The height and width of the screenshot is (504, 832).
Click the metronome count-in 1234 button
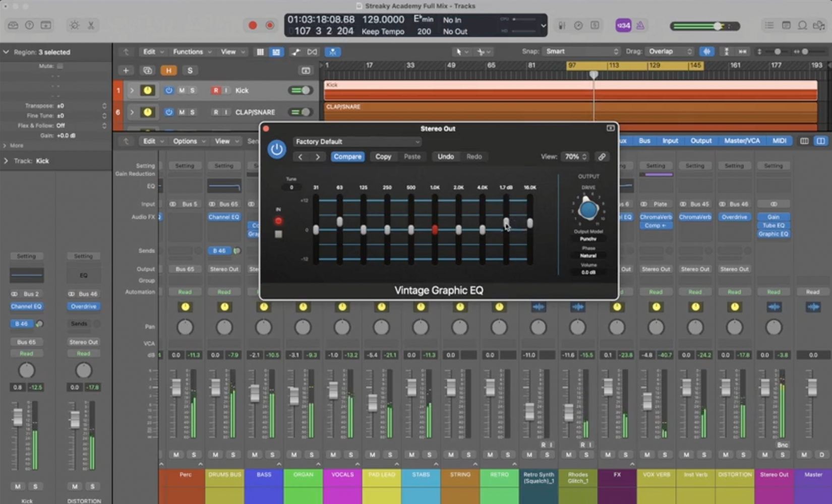point(623,25)
